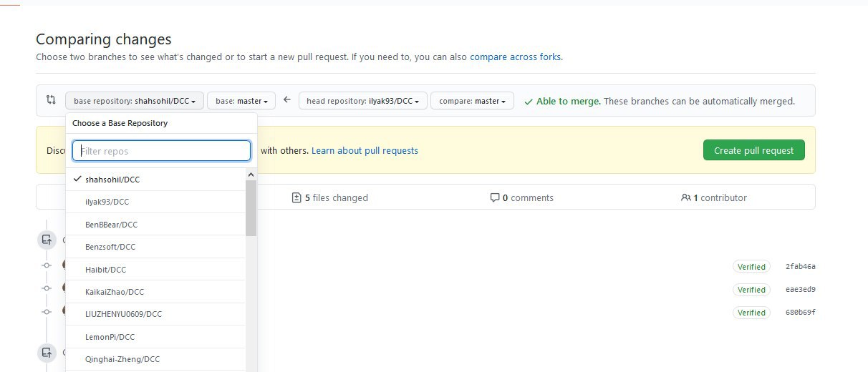Screen dimensions: 868x372
Task: Open commit hash 680b69f
Action: click(800, 313)
